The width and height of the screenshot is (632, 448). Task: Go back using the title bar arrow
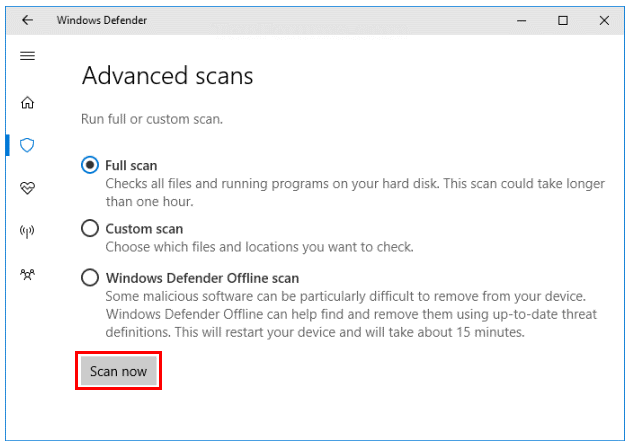coord(27,20)
